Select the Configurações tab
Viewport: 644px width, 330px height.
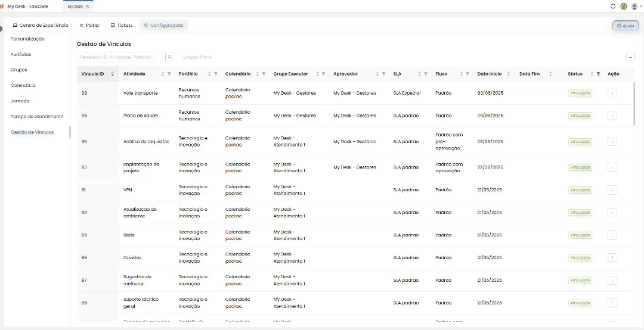(x=163, y=25)
